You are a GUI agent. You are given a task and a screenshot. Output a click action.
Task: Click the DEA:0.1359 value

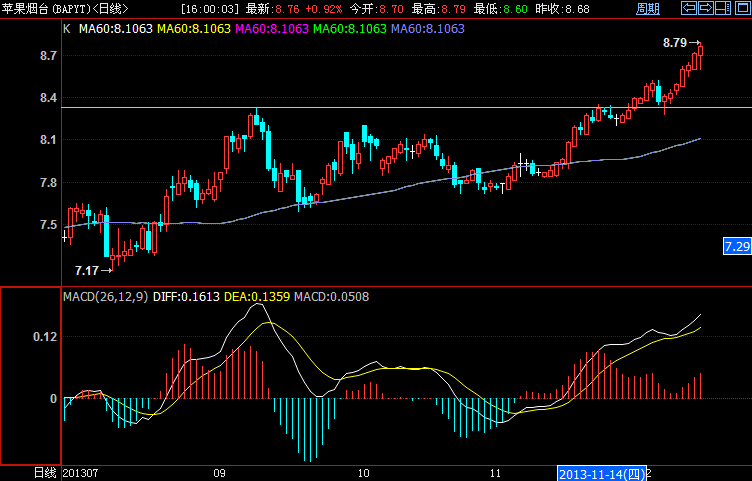click(x=257, y=297)
